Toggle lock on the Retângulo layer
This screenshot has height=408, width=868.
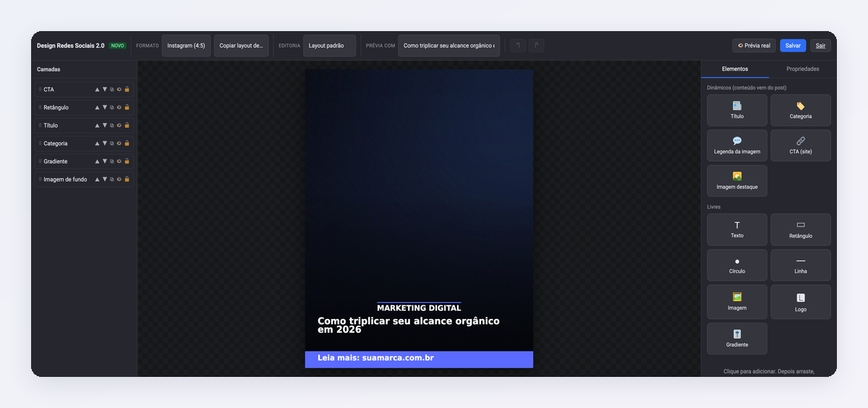click(x=127, y=107)
